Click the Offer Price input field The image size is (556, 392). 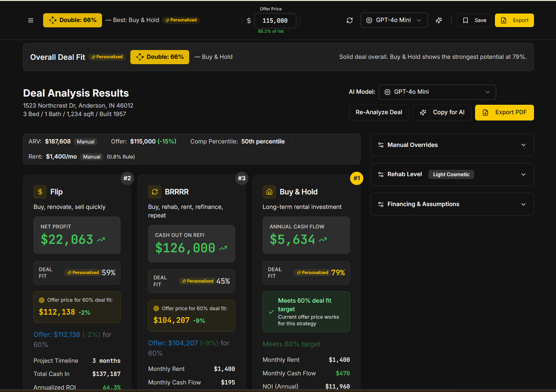[275, 21]
